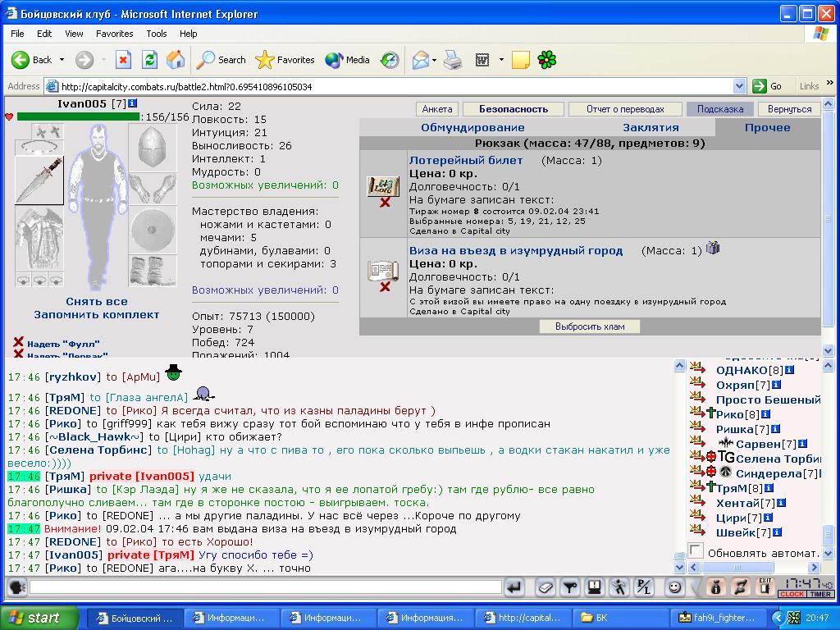Click the empty boots equipment slot

(x=152, y=271)
